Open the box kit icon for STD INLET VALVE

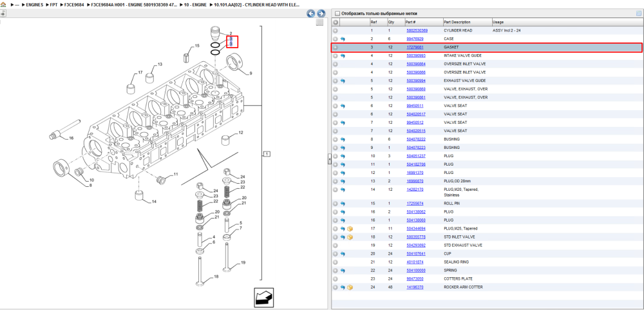click(350, 237)
